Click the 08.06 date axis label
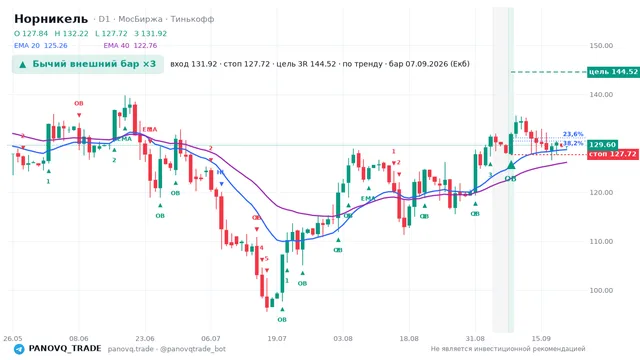The image size is (640, 360). click(x=79, y=339)
